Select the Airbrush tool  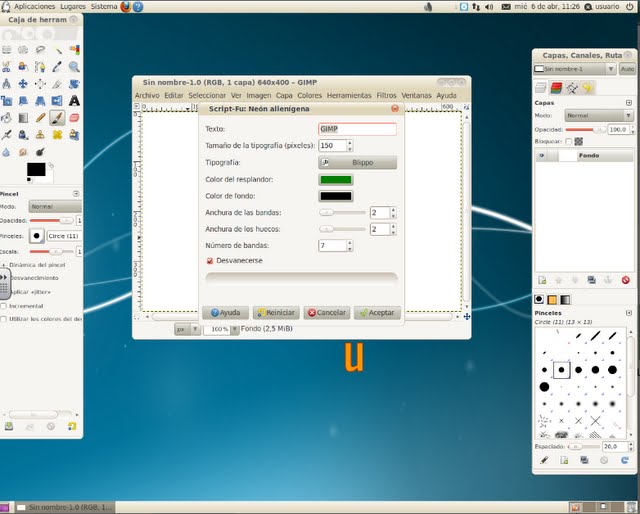click(6, 135)
